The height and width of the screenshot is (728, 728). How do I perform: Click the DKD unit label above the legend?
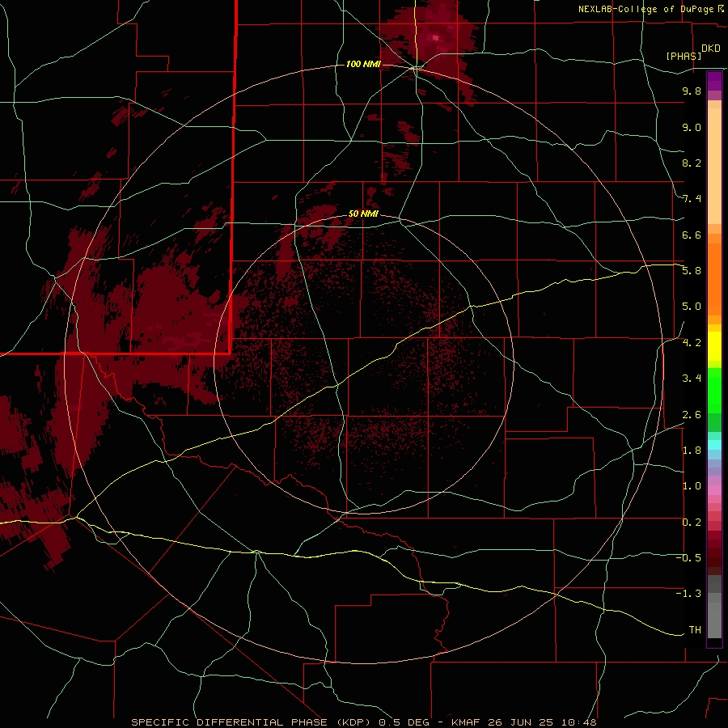[x=711, y=49]
